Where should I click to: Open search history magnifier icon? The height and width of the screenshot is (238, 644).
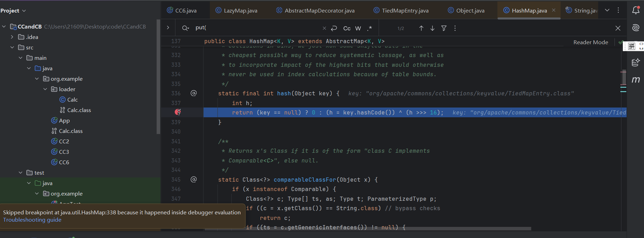185,28
